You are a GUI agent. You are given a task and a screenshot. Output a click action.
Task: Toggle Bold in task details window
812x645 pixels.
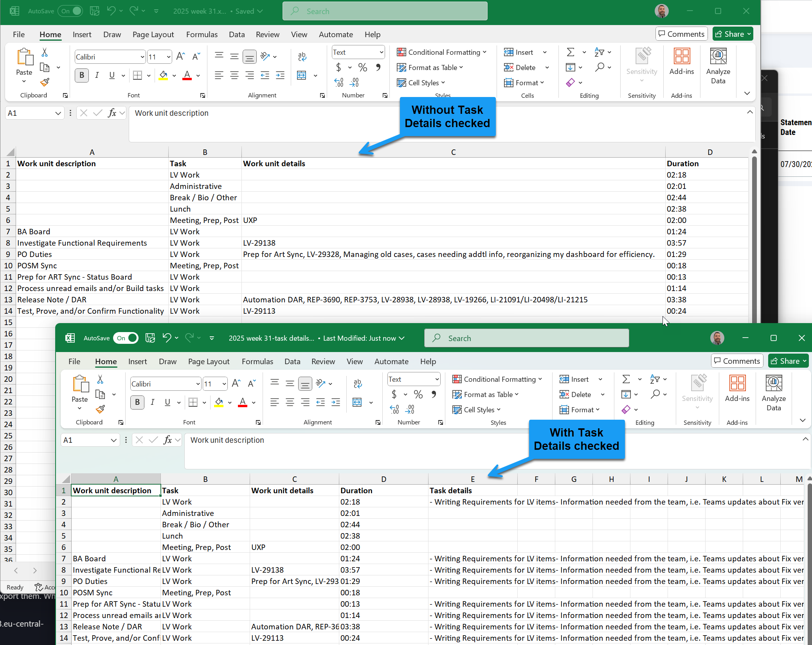(x=137, y=402)
